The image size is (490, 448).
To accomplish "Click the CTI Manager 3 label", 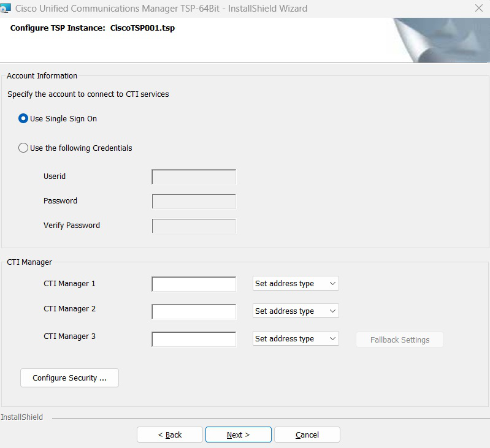I will (69, 336).
